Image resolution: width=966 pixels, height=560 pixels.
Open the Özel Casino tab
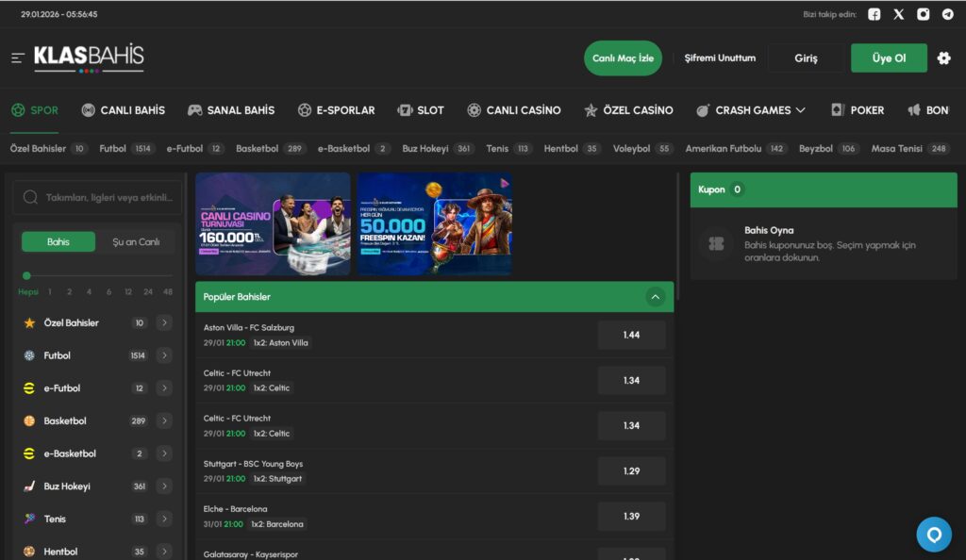pos(628,110)
